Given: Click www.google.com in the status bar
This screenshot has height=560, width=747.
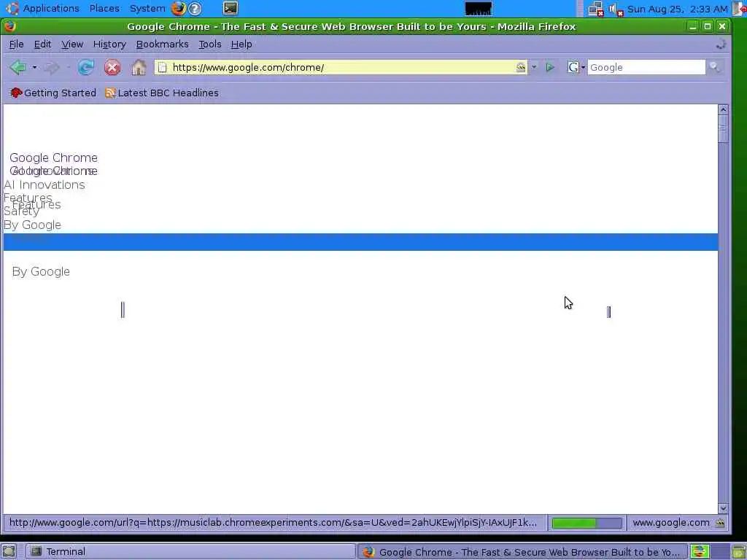Looking at the screenshot, I should (671, 523).
